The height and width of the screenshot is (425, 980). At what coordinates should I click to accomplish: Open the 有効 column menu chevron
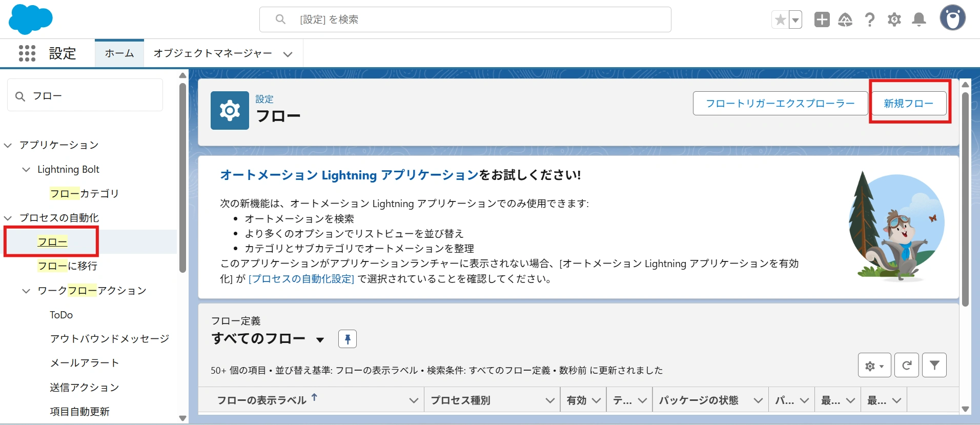596,401
